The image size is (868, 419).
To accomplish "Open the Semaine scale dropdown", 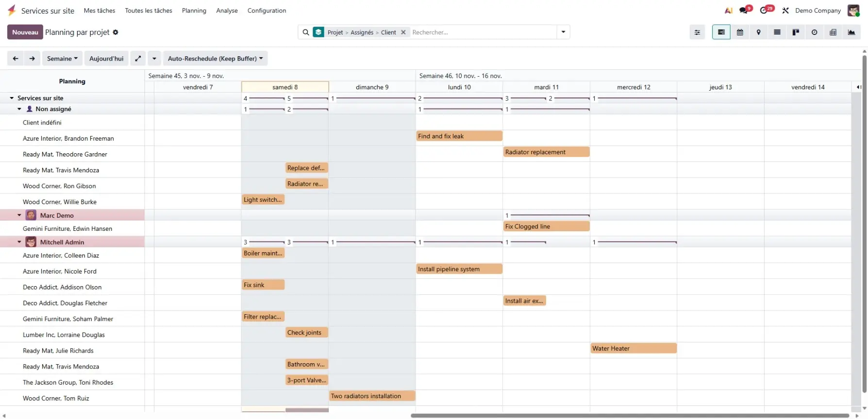I will coord(62,59).
